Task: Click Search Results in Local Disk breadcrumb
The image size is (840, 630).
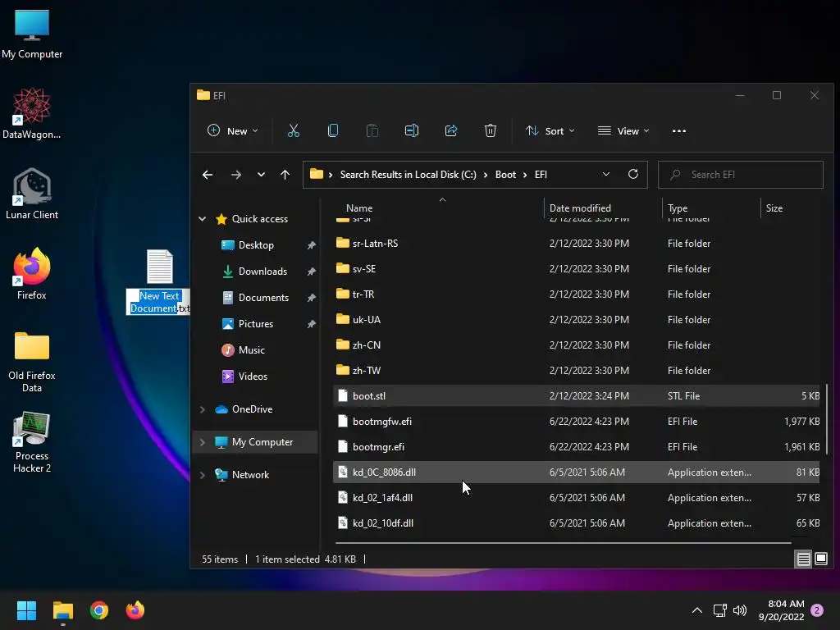Action: 408,175
